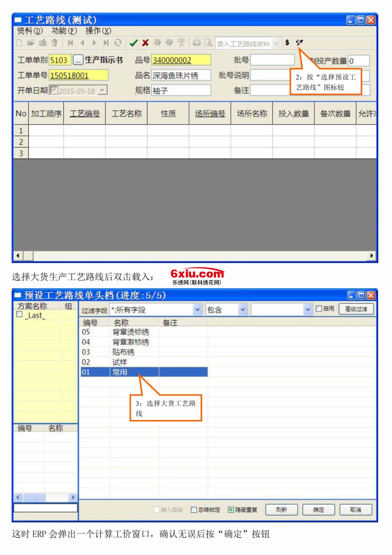
Task: Open the 资料(D) menu
Action: click(30, 31)
